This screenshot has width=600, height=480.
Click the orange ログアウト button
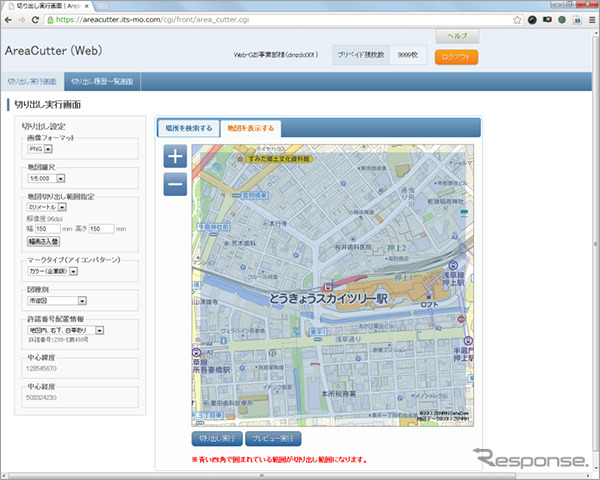[x=456, y=57]
